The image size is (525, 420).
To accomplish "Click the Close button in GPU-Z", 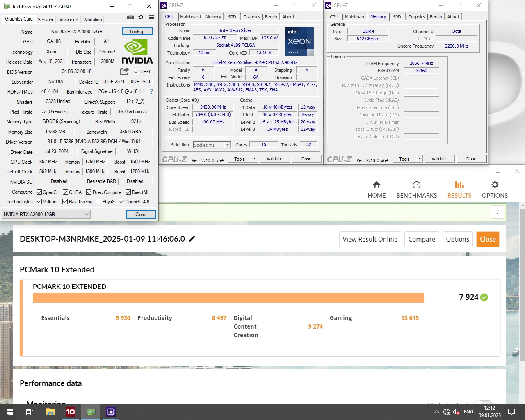I will click(x=141, y=214).
